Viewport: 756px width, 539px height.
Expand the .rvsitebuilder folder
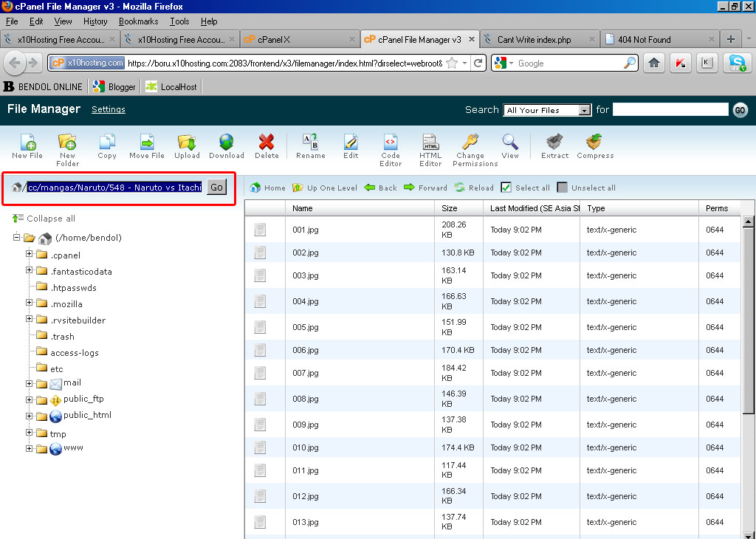point(29,319)
